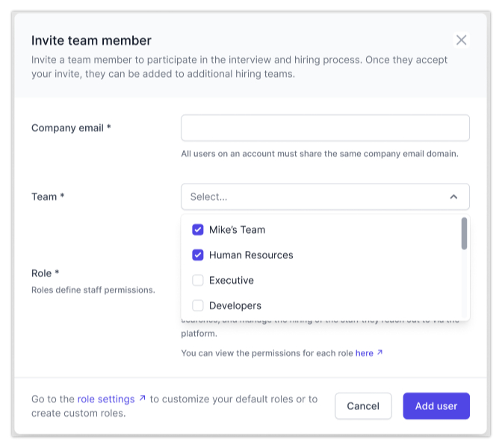Image resolution: width=502 pixels, height=448 pixels.
Task: Click the "Team *" field label
Action: tap(48, 197)
